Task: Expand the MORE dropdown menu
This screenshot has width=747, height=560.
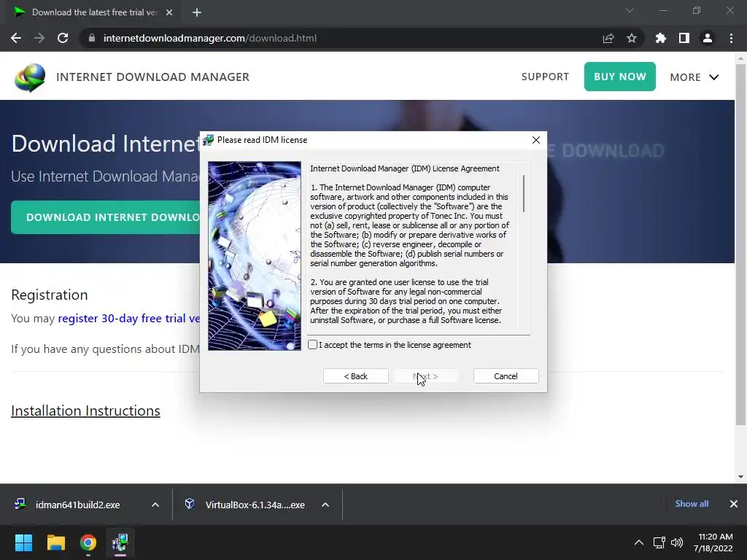Action: 694,77
